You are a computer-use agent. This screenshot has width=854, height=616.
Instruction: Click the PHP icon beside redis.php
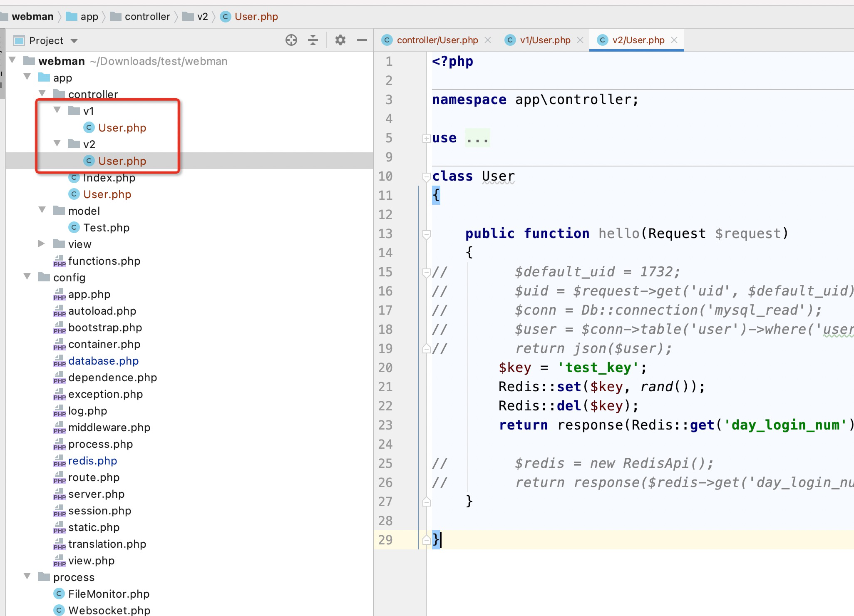click(60, 461)
